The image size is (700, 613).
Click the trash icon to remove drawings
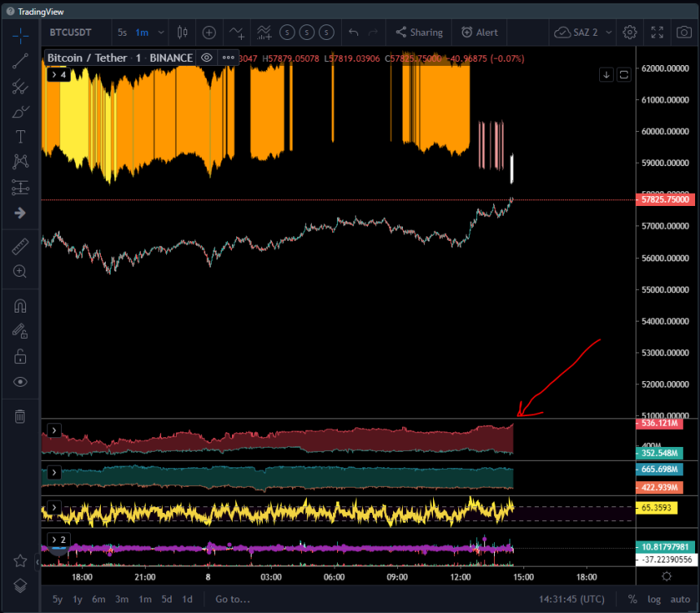tap(20, 416)
